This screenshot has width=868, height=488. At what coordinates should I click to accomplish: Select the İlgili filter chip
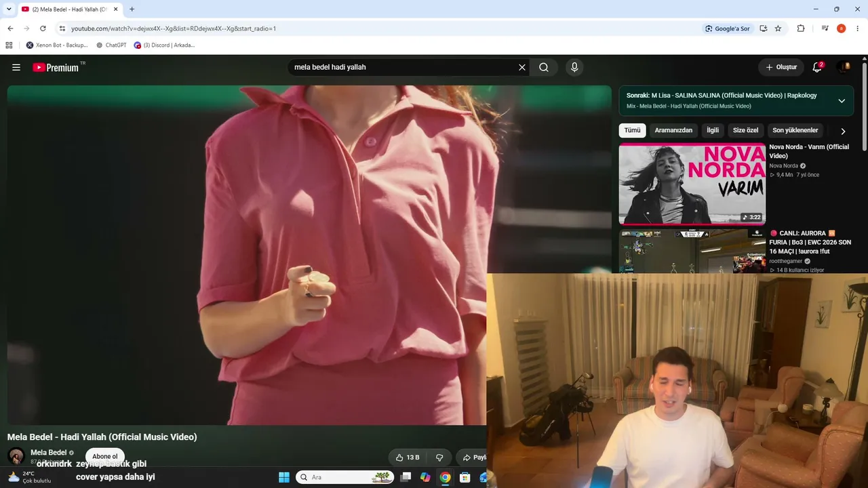pyautogui.click(x=713, y=130)
